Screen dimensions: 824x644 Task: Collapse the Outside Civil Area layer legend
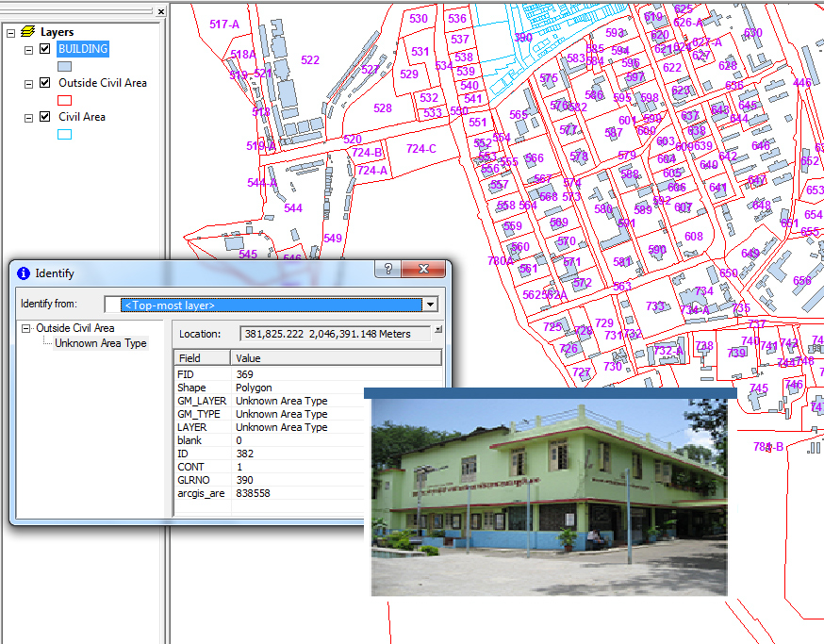[29, 84]
